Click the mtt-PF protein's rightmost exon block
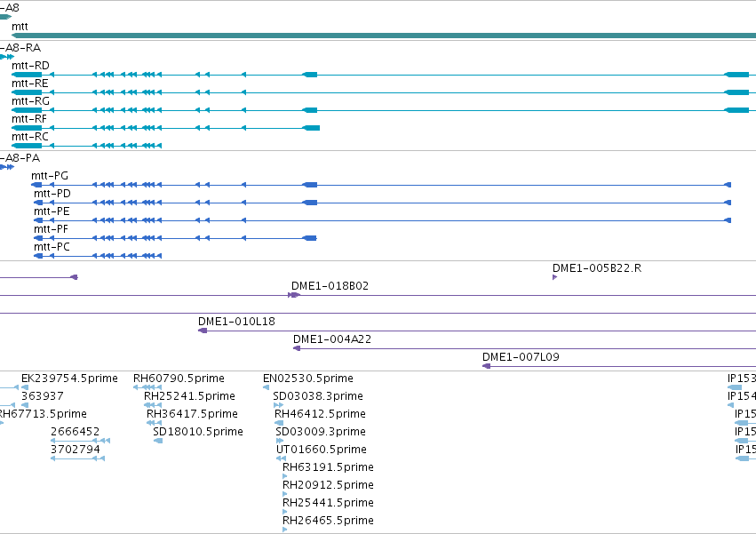The image size is (756, 534). (309, 238)
